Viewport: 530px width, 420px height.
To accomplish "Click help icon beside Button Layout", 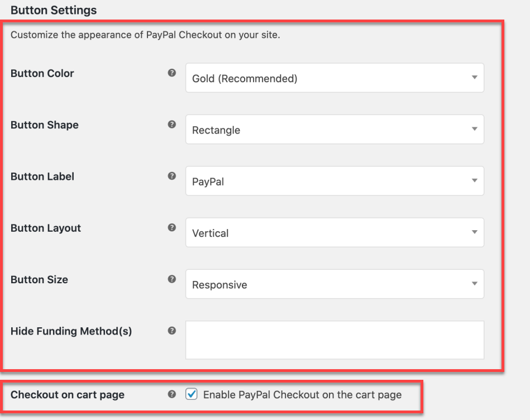I will pos(171,227).
